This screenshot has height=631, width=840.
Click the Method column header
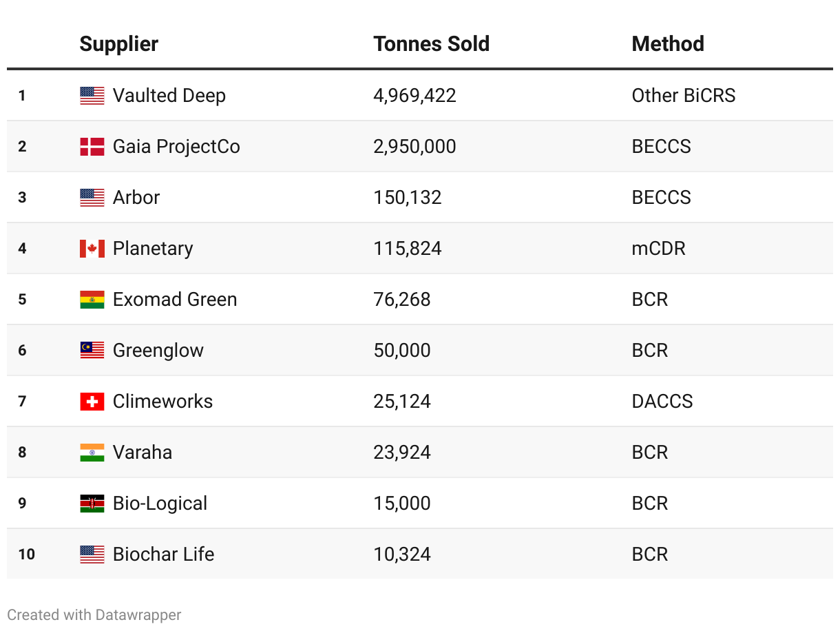pos(668,44)
